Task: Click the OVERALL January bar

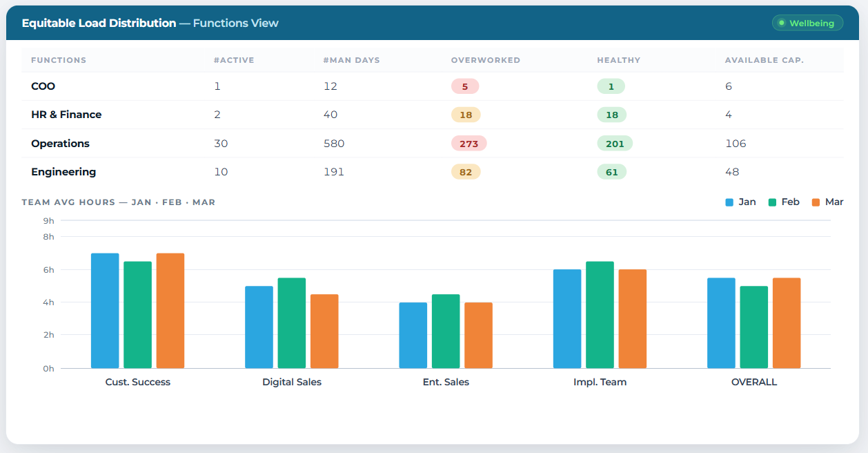Action: 721,323
